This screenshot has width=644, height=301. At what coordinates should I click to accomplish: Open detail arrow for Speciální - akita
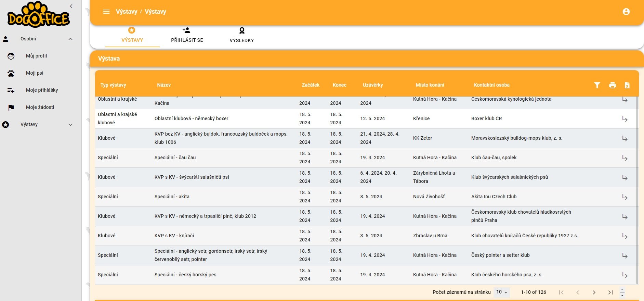click(625, 197)
